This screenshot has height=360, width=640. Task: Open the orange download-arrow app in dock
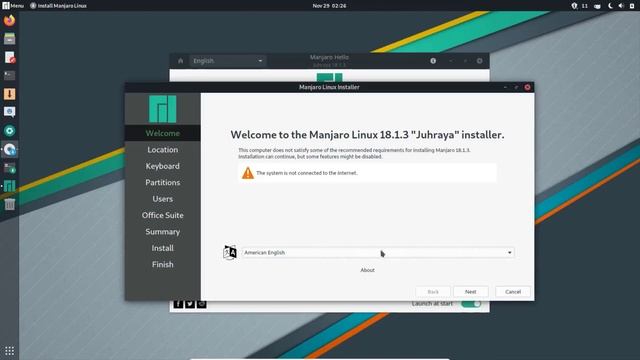[9, 94]
